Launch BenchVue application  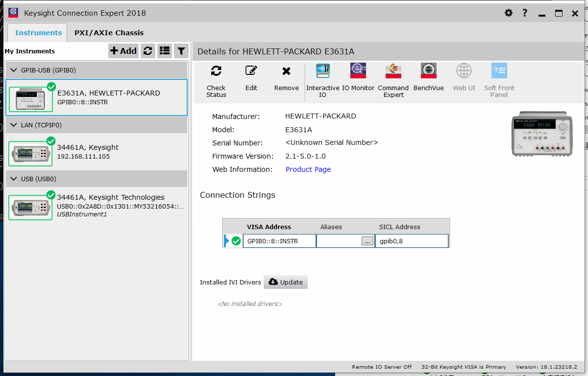point(428,71)
